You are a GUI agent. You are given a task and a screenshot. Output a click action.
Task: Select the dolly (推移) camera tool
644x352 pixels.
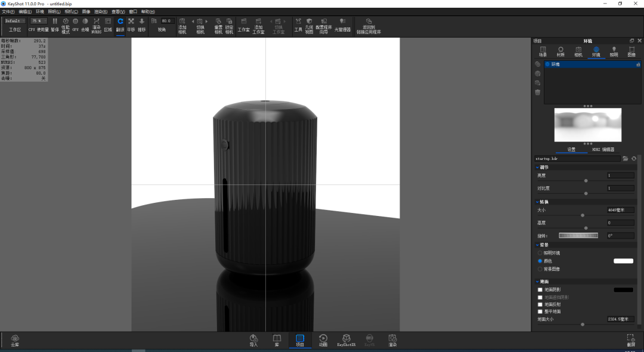click(x=142, y=24)
